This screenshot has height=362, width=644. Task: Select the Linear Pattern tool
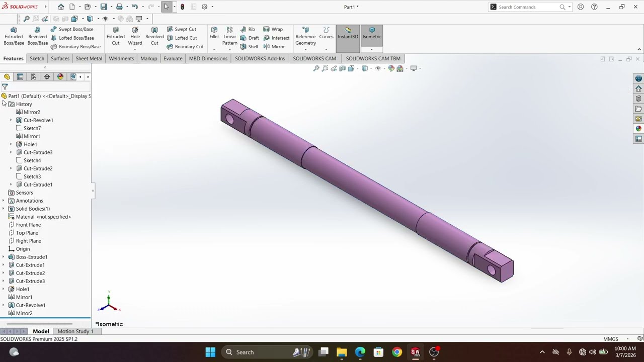tap(230, 36)
